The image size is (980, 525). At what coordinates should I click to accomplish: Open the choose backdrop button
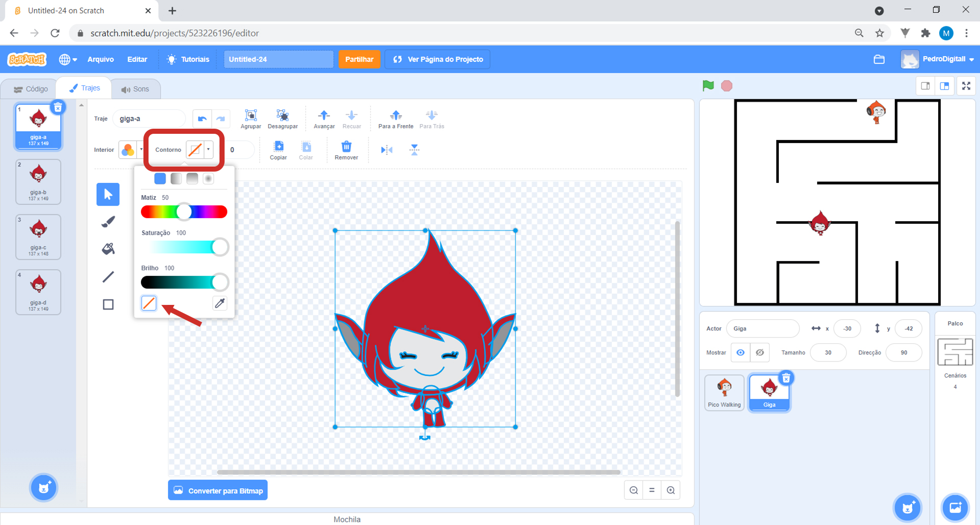point(955,508)
